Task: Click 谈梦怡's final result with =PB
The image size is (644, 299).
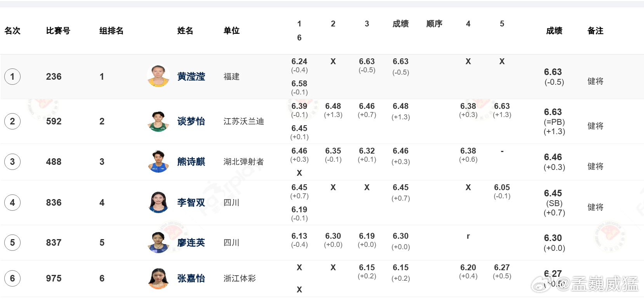Action: (x=554, y=122)
